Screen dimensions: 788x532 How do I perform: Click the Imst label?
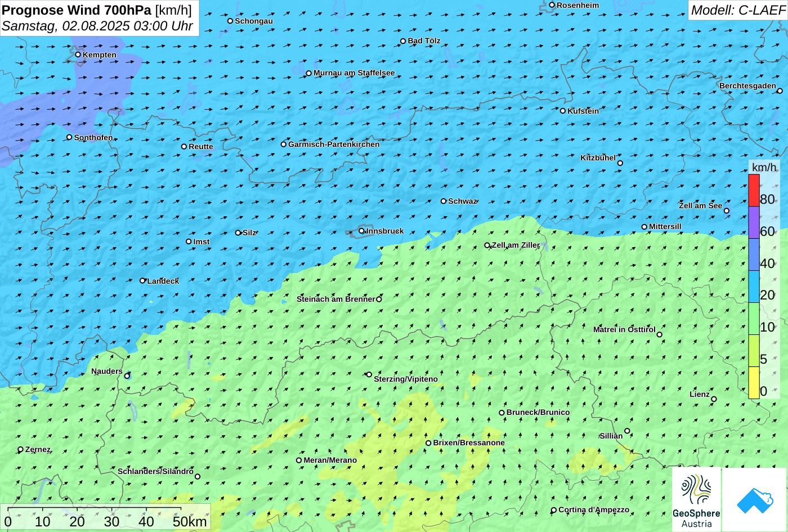coord(202,242)
